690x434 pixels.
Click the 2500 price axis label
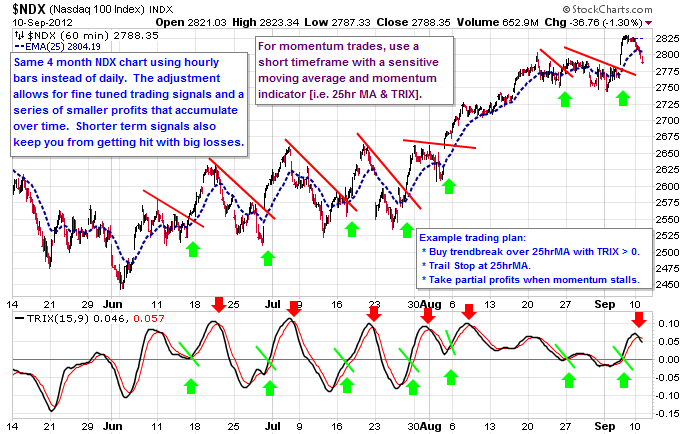point(667,253)
